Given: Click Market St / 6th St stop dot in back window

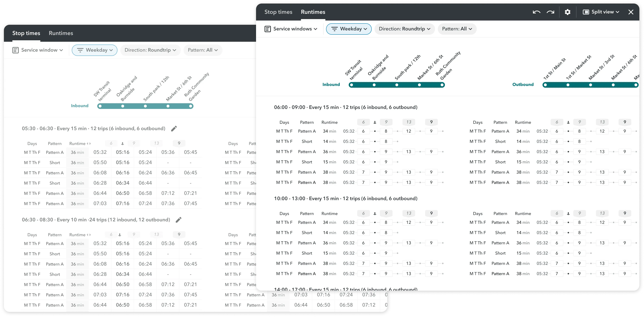Looking at the screenshot, I should pyautogui.click(x=168, y=106).
